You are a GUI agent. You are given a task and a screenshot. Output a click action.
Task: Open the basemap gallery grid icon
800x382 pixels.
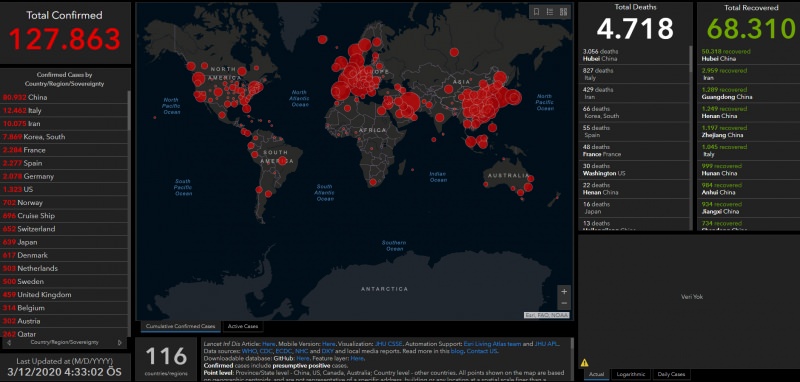[563, 12]
